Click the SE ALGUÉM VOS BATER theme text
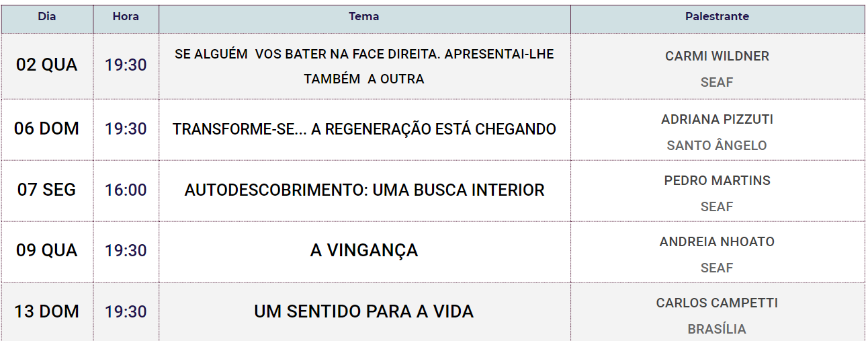This screenshot has height=341, width=868. click(364, 66)
